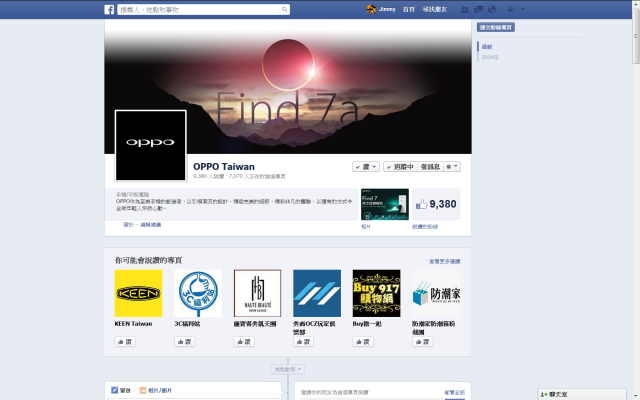Click the Buy跟一起 page name
Screen dimensions: 640x400
(367, 324)
